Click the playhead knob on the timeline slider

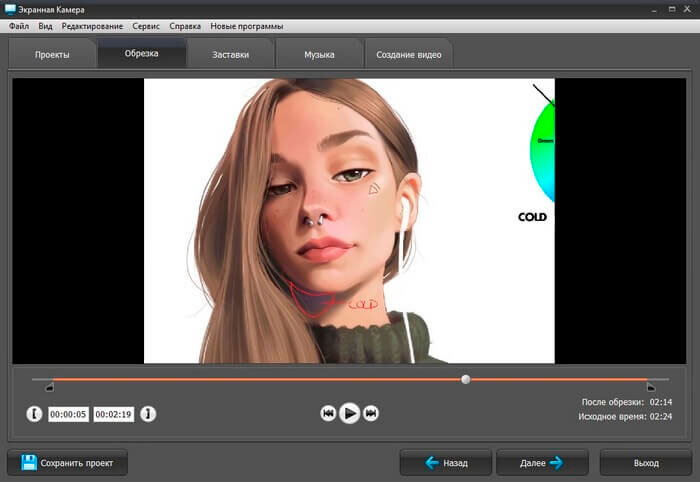[x=466, y=379]
